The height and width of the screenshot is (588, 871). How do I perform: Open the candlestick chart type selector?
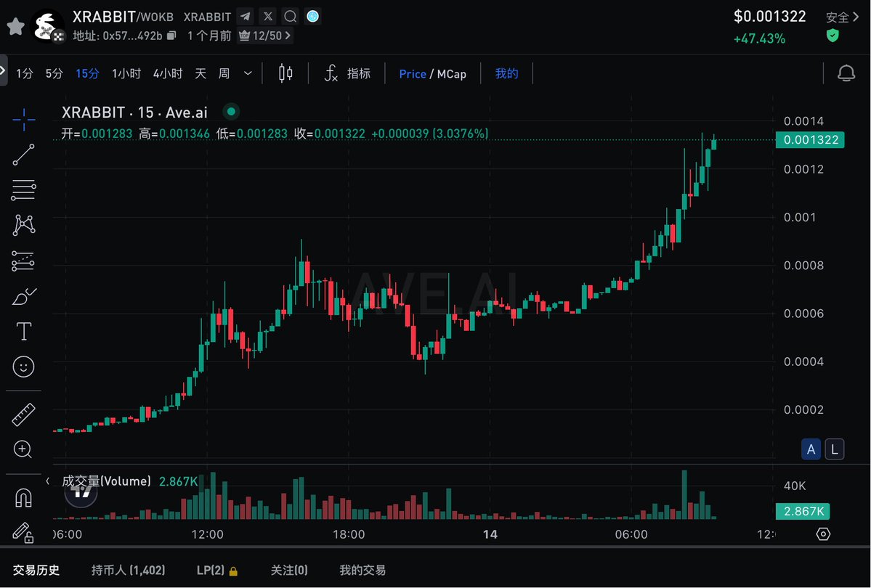point(285,73)
